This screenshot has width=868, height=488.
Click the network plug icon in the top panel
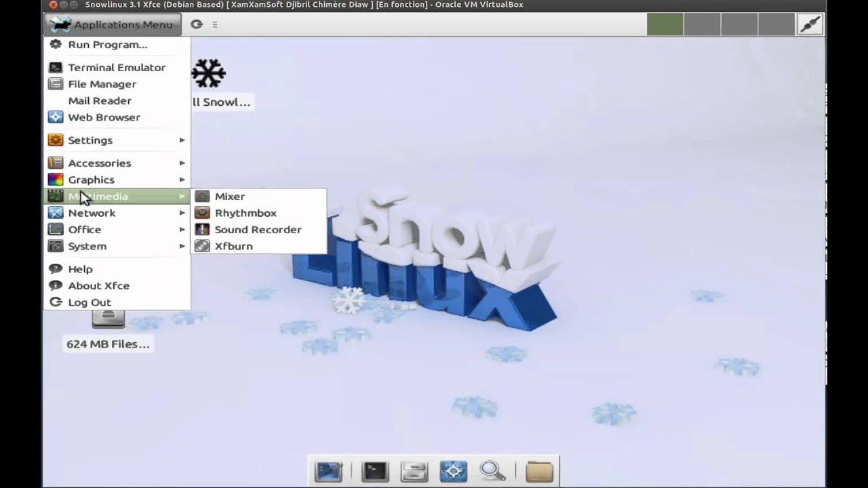point(810,24)
